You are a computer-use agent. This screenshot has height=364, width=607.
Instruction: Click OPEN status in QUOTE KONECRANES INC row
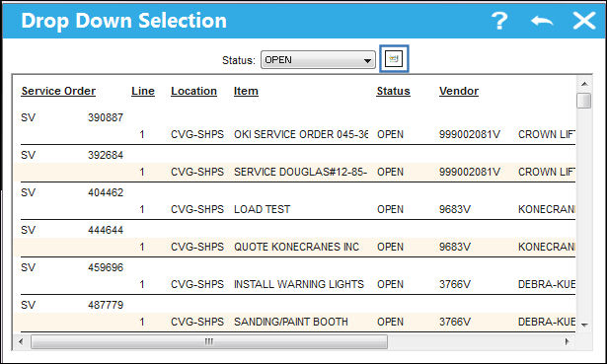[x=390, y=248]
